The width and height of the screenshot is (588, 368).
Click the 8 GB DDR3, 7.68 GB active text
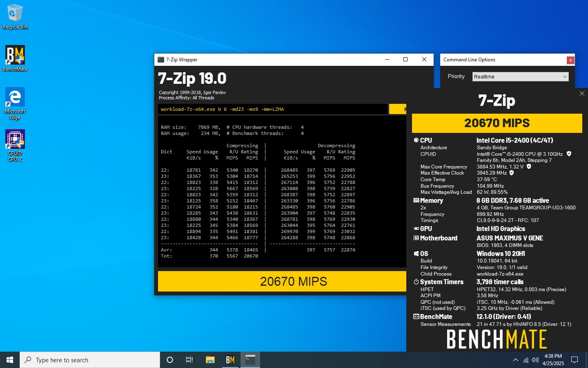pos(512,200)
